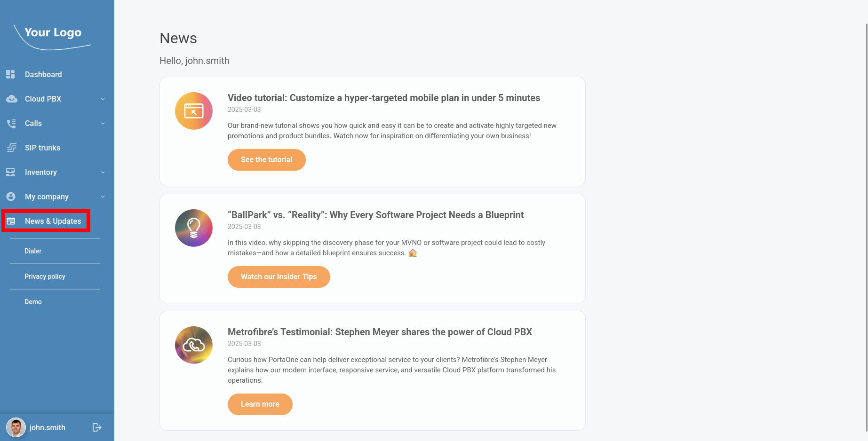Click the Dashboard grid icon

pyautogui.click(x=11, y=74)
